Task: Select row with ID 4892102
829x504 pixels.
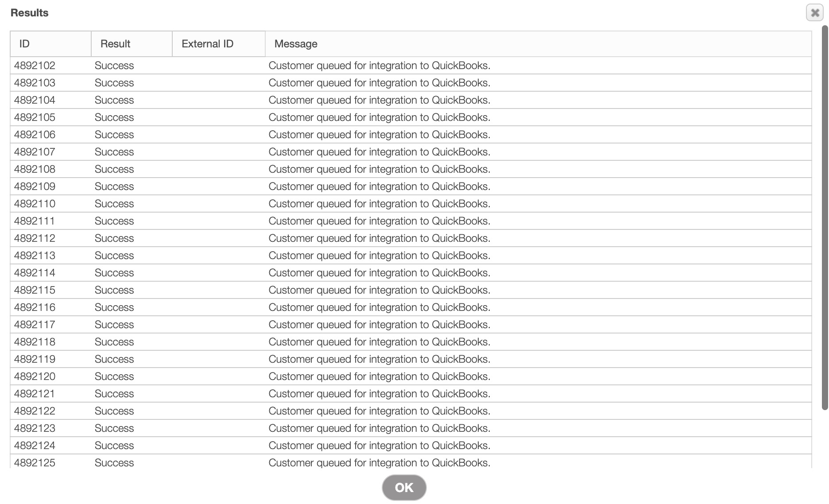Action: (35, 66)
